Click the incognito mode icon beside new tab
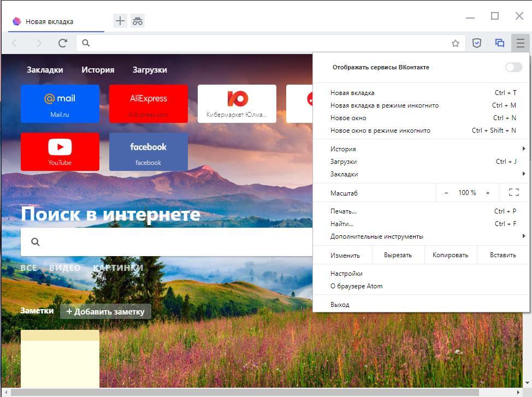 tap(138, 21)
